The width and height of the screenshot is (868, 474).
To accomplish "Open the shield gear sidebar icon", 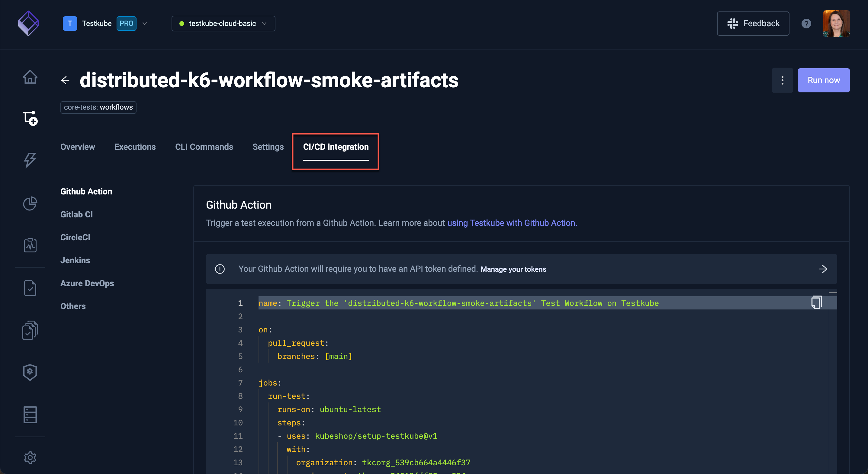I will pyautogui.click(x=30, y=372).
